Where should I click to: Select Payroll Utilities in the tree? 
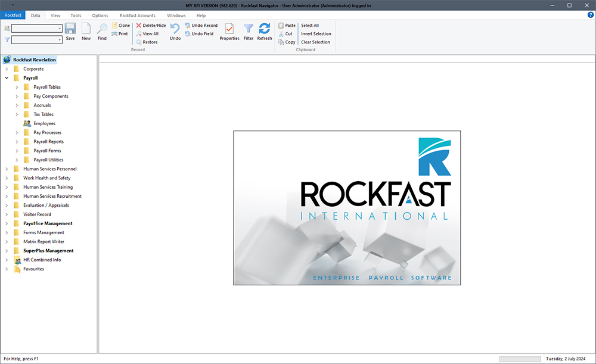(48, 160)
